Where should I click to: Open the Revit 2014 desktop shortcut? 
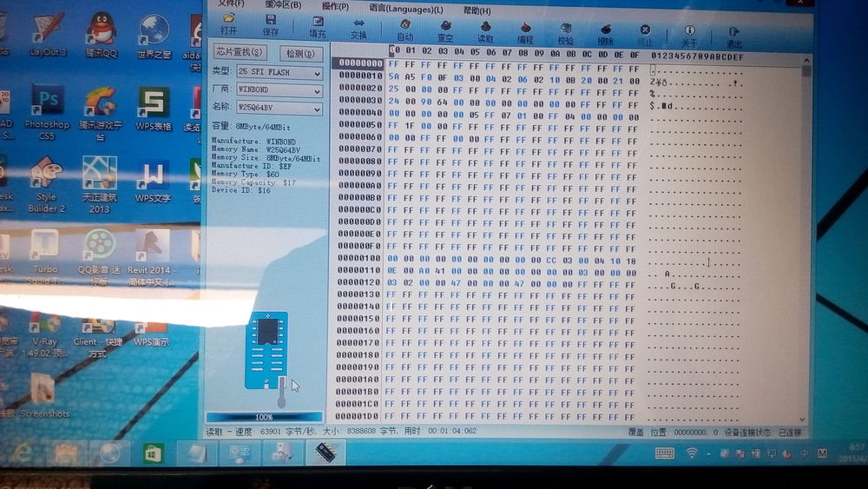(150, 257)
